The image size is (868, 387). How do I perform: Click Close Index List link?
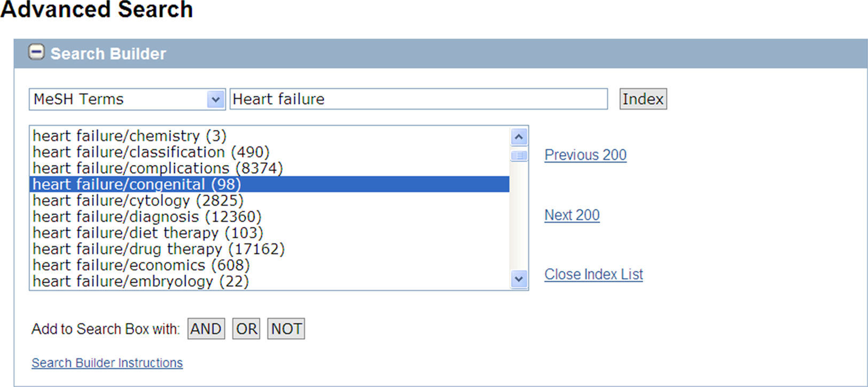593,274
